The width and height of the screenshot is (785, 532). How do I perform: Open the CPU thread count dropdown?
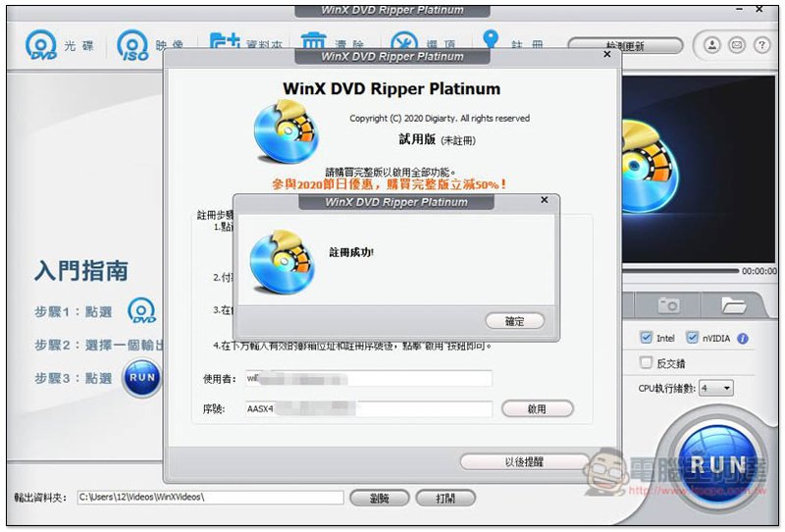716,388
